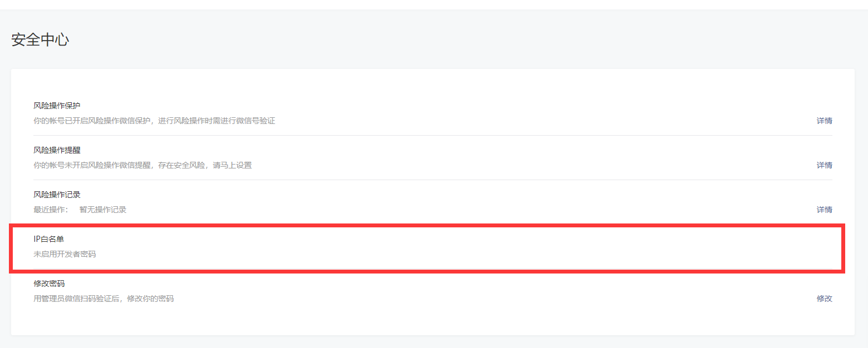Select the 风险操作提醒 row title

(x=57, y=150)
